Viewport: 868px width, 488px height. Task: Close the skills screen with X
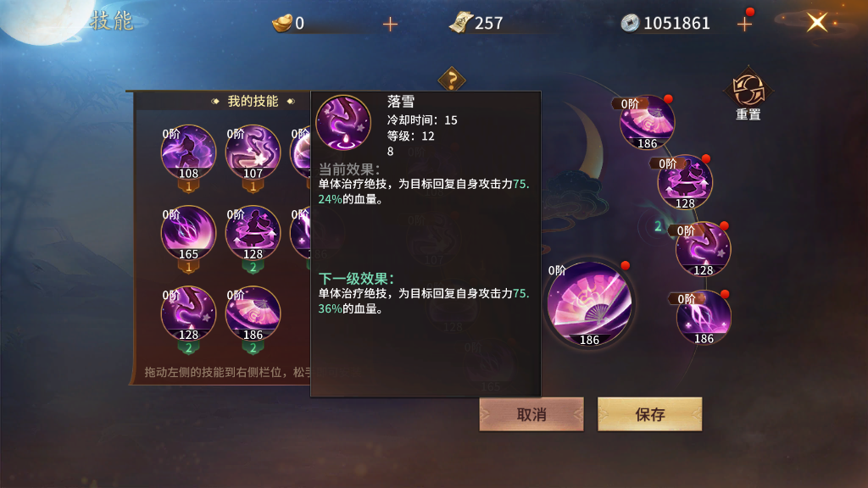(816, 23)
